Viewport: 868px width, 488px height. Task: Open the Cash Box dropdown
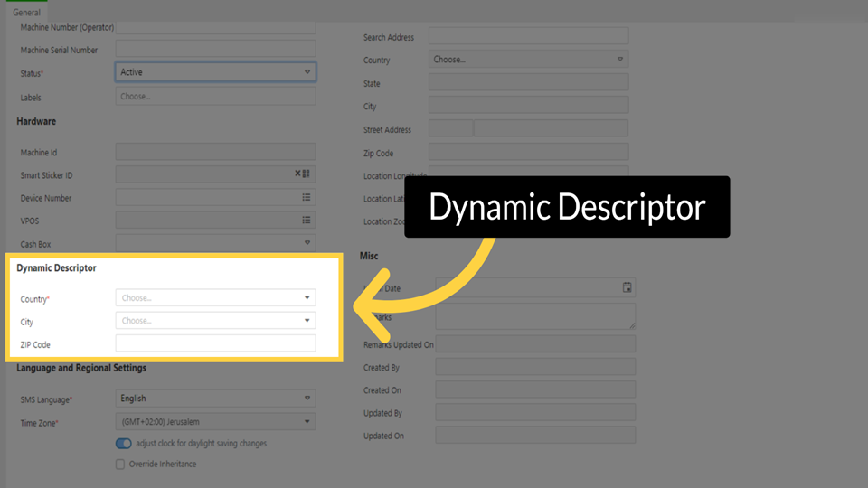(x=307, y=242)
